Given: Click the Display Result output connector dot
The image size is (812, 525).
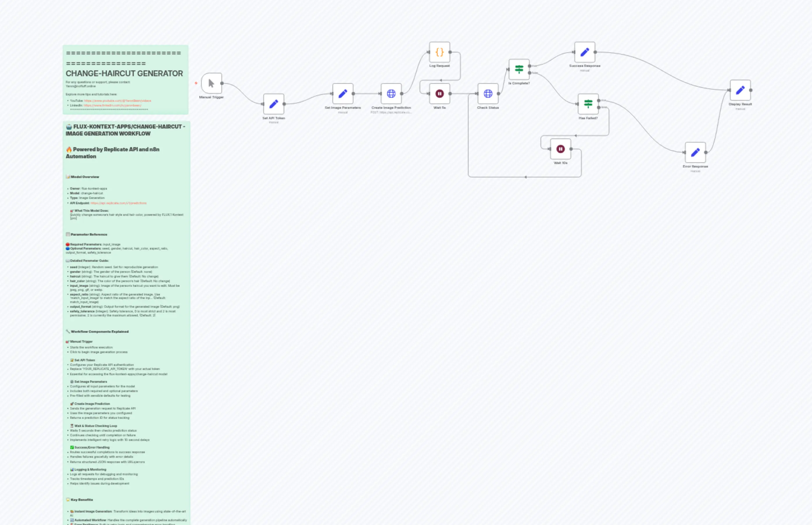Looking at the screenshot, I should tap(751, 90).
